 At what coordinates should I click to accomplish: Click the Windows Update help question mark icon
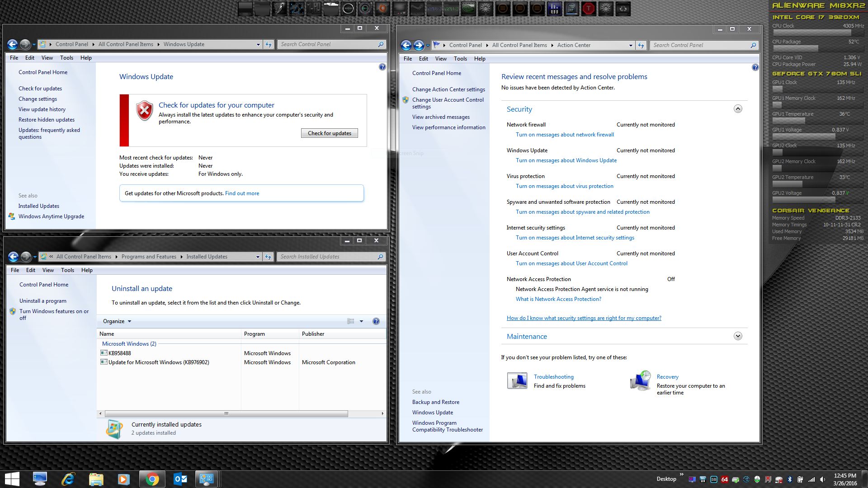coord(382,67)
